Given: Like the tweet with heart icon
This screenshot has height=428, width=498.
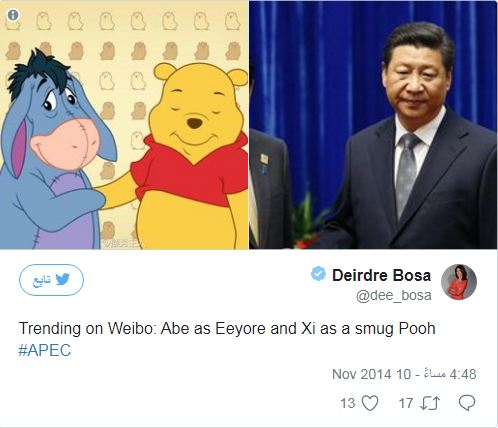Looking at the screenshot, I should point(370,403).
